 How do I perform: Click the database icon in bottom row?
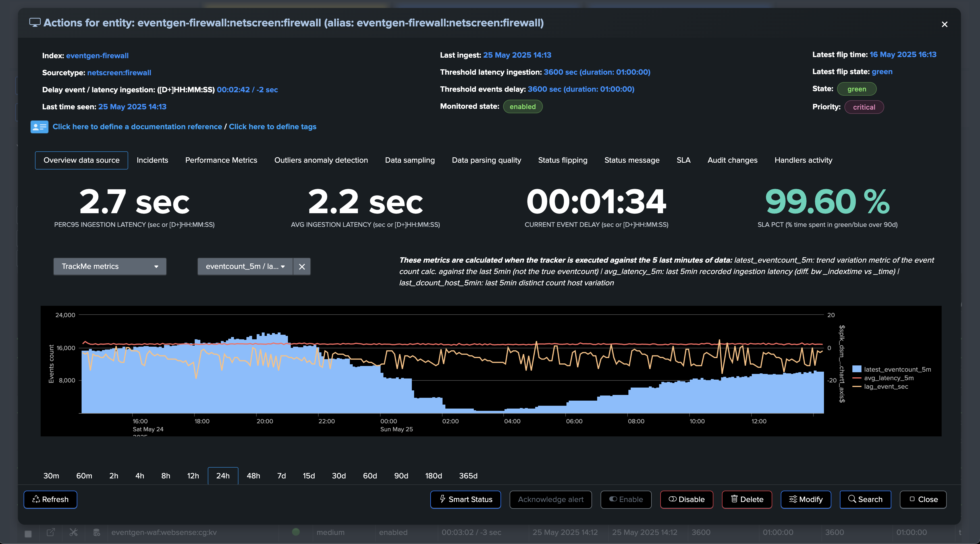[97, 532]
